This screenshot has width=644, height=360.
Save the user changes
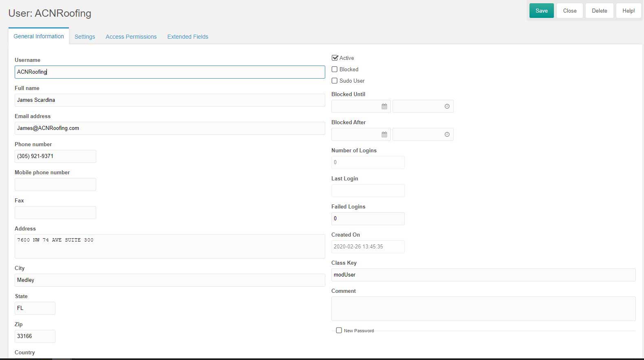(x=541, y=11)
